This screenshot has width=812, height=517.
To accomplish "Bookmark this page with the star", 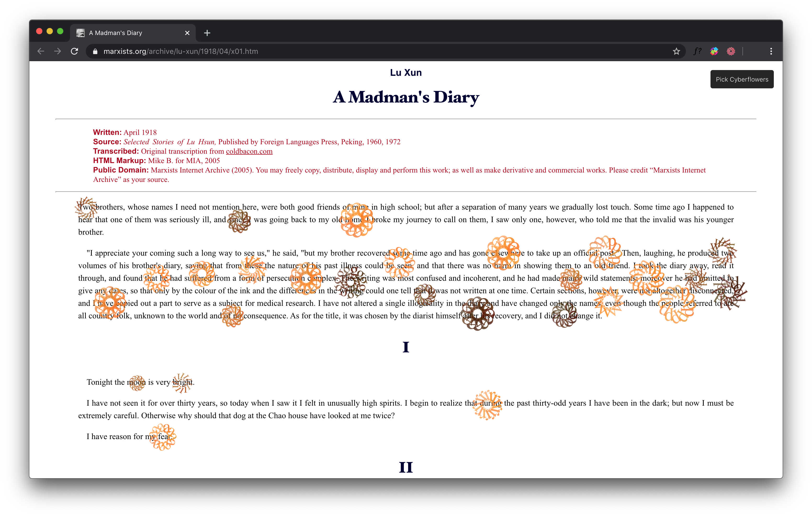I will pos(676,51).
